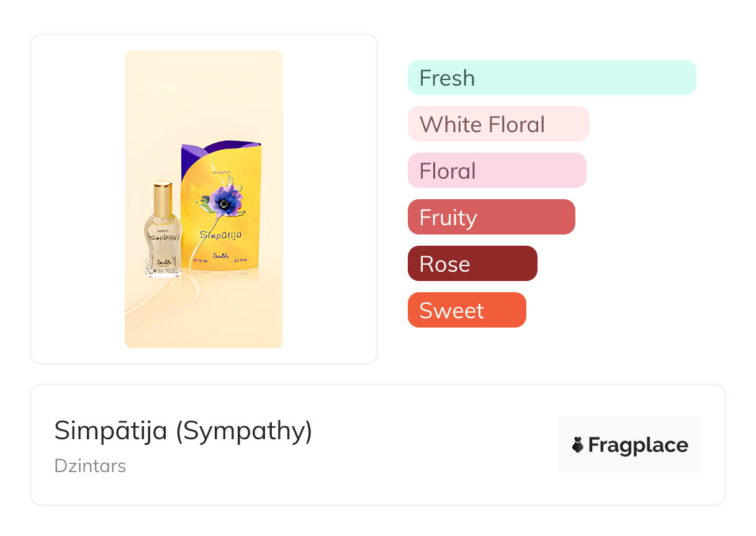
Task: Click the Fragplace perfume bottle logo icon
Action: point(578,445)
